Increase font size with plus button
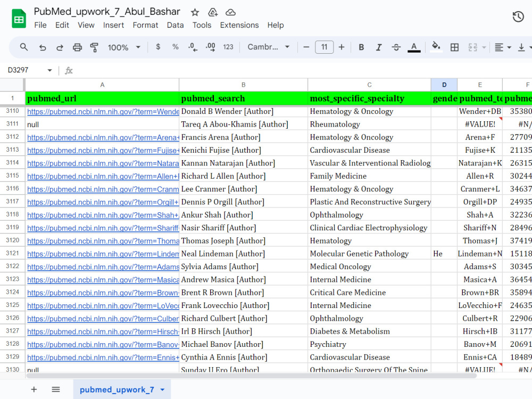 pos(342,47)
